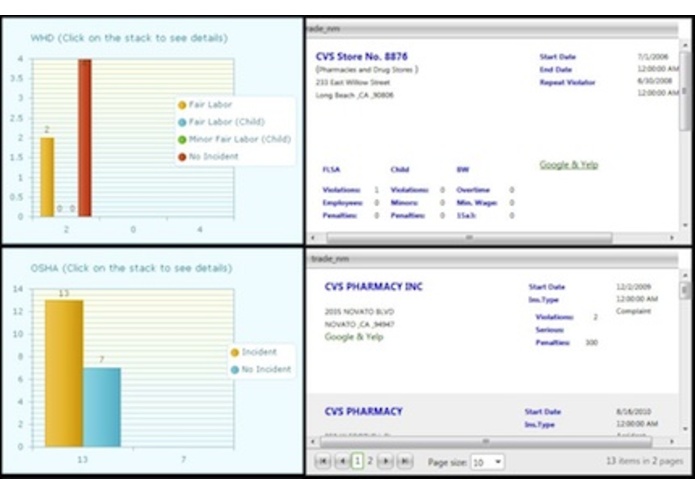Click trade_nm column header in top grid
This screenshot has width=695, height=494.
492,29
